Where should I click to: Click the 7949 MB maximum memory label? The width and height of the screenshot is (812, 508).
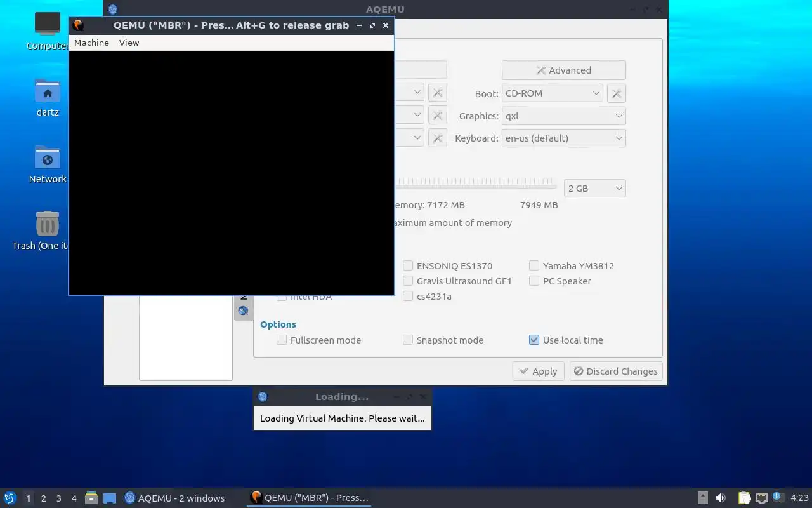pos(539,205)
